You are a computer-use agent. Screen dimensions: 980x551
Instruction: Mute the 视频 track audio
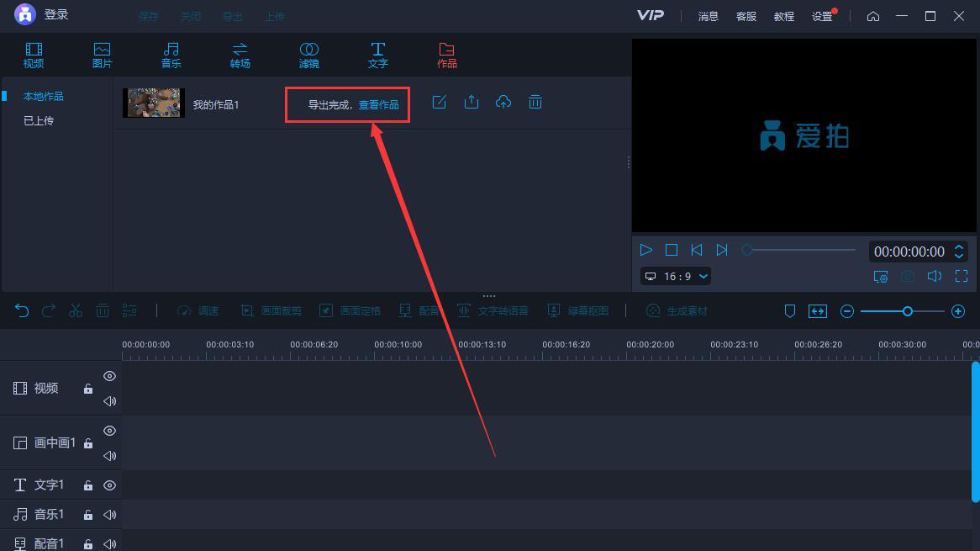[109, 401]
